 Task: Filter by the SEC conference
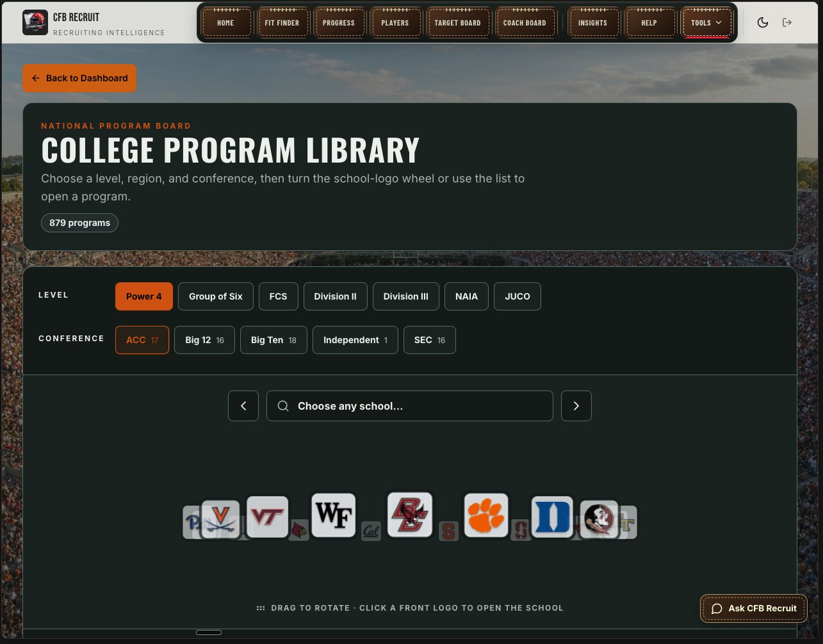(430, 340)
